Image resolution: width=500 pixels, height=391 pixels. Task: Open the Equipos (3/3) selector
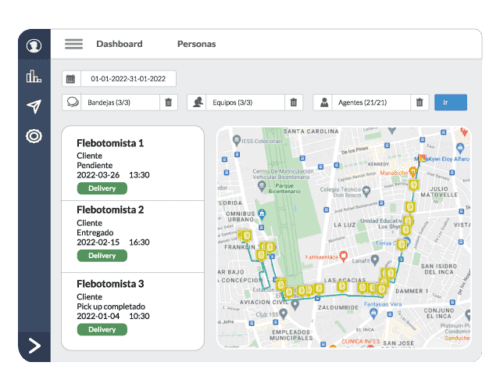tap(245, 102)
